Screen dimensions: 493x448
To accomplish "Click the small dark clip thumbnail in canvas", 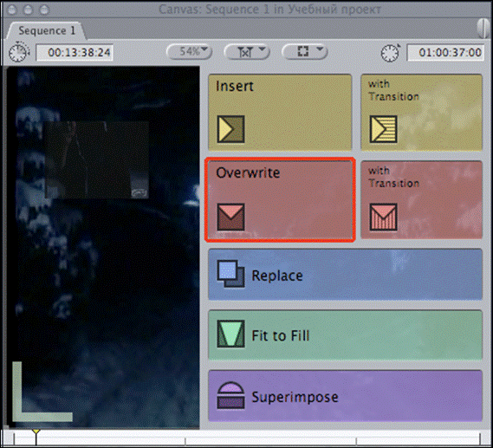I will 96,160.
